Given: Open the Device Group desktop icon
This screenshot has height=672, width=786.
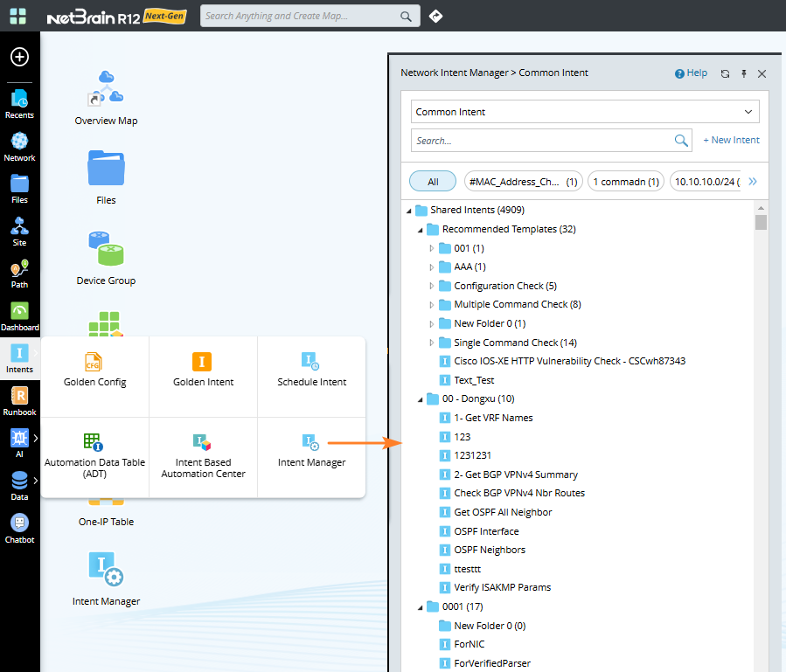Looking at the screenshot, I should click(106, 258).
